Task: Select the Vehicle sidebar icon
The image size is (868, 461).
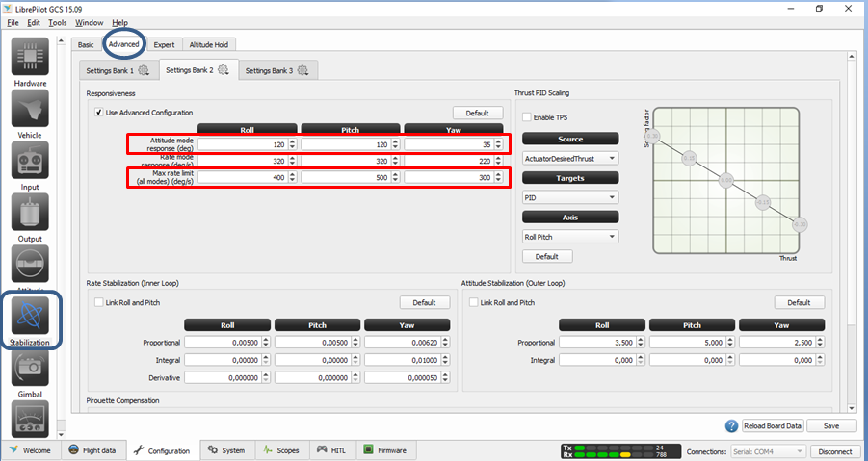Action: [30, 110]
